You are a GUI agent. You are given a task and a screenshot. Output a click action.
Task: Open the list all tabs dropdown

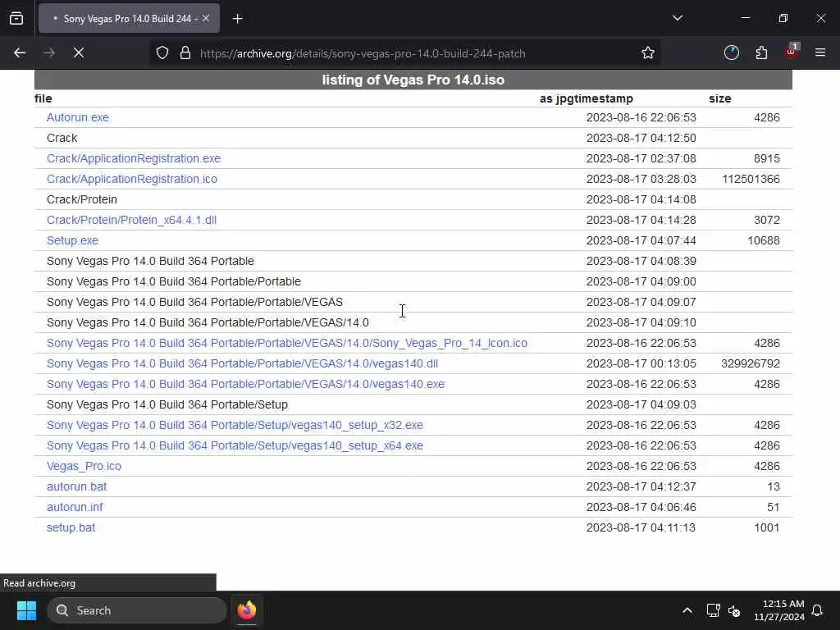click(x=677, y=18)
